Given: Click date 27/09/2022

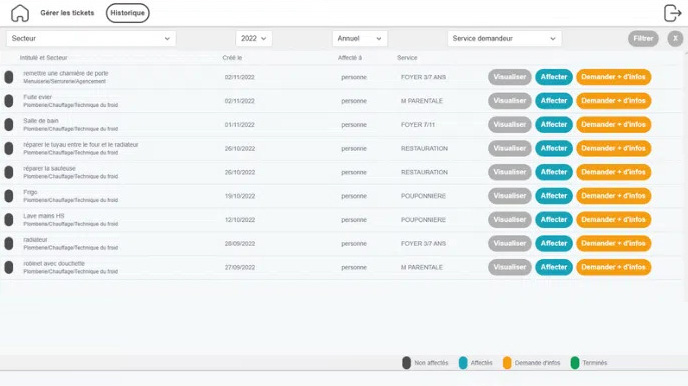Looking at the screenshot, I should [x=240, y=267].
